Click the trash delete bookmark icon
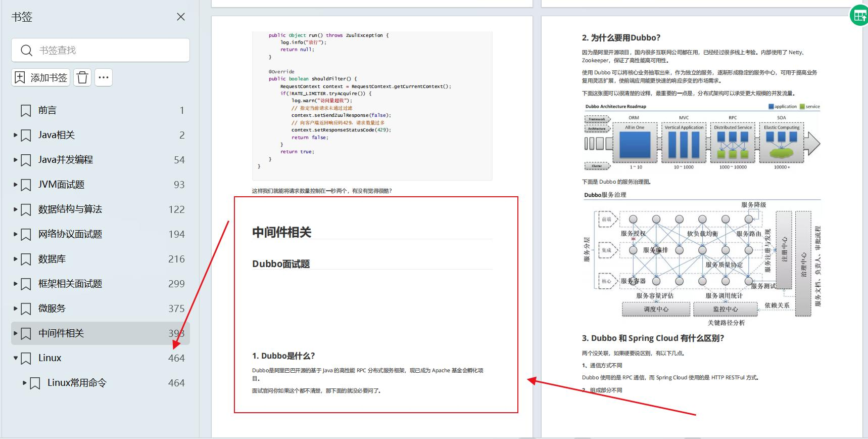This screenshot has width=868, height=439. (82, 77)
